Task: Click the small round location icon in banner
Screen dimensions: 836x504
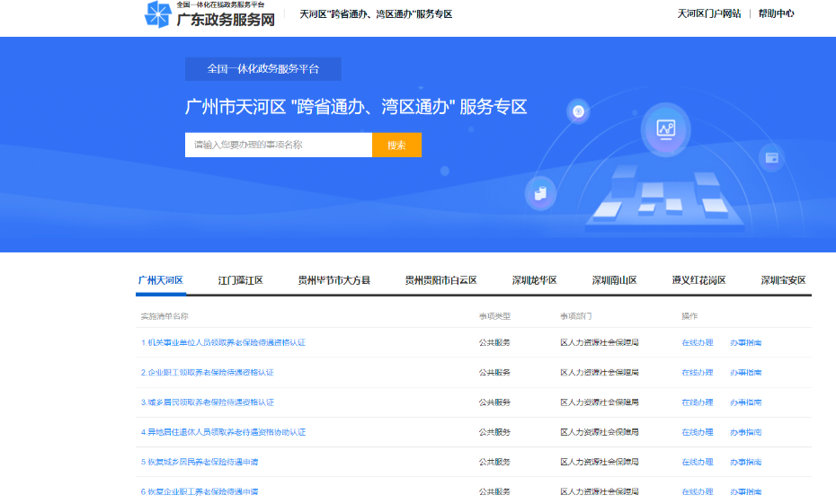Action: coord(579,111)
